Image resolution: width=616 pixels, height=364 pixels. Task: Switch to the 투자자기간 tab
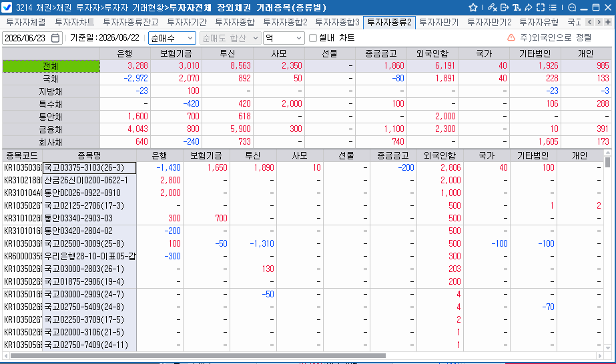pos(187,23)
